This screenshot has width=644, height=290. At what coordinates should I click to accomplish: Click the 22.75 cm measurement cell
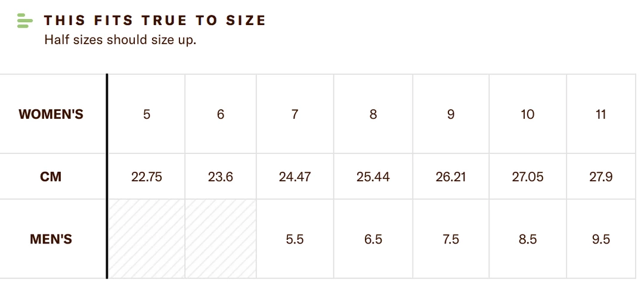coord(147,177)
